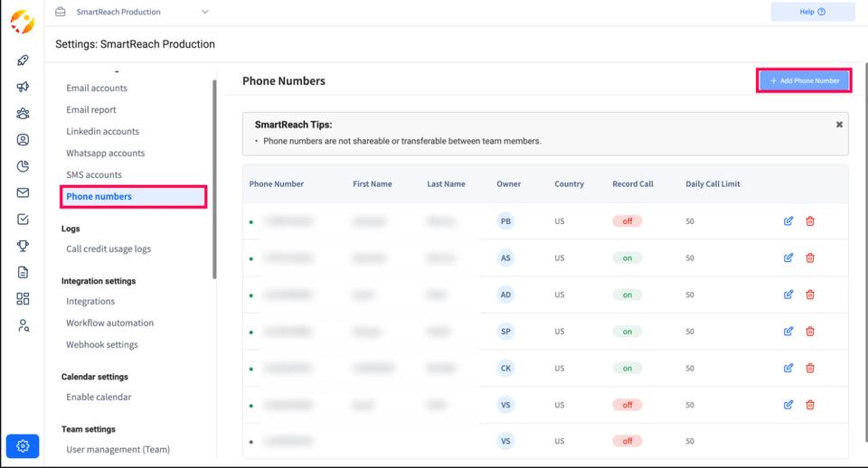Image resolution: width=868 pixels, height=468 pixels.
Task: Click the Help button
Action: pyautogui.click(x=813, y=12)
